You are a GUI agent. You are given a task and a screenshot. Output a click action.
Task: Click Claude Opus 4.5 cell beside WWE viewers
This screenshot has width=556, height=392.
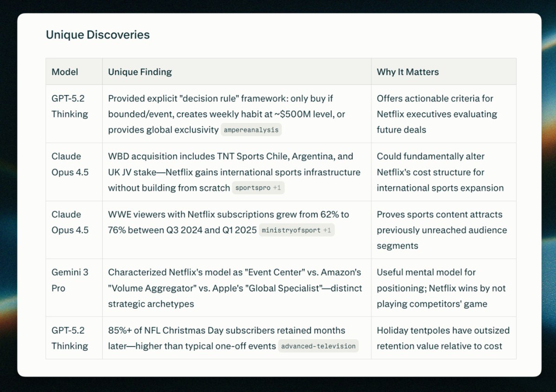(70, 222)
